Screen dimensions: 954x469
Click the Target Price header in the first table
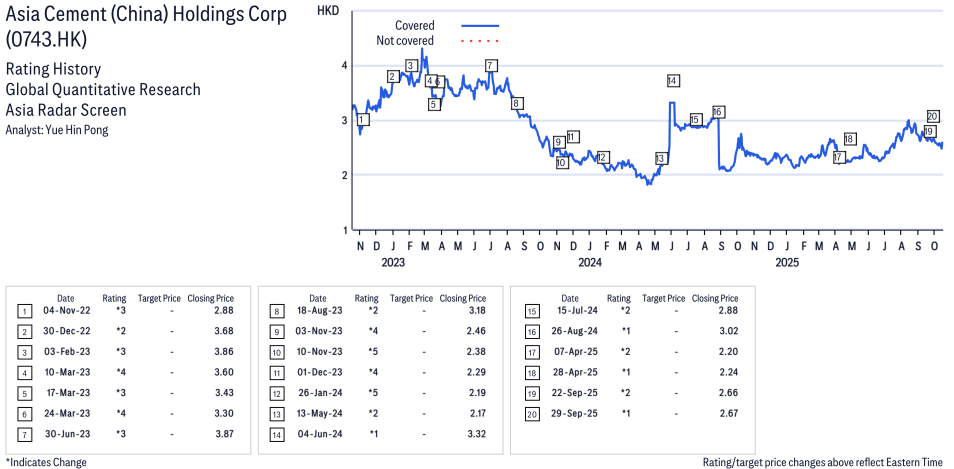click(159, 298)
